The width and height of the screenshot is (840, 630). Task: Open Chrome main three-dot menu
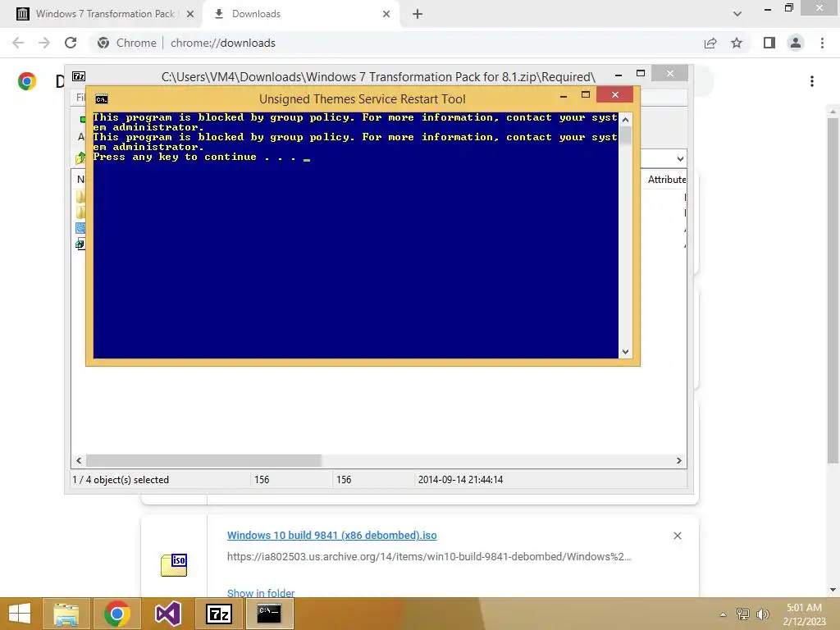(822, 43)
